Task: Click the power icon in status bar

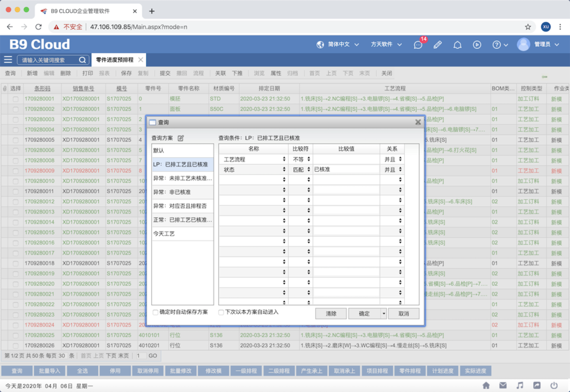Action: [554, 386]
